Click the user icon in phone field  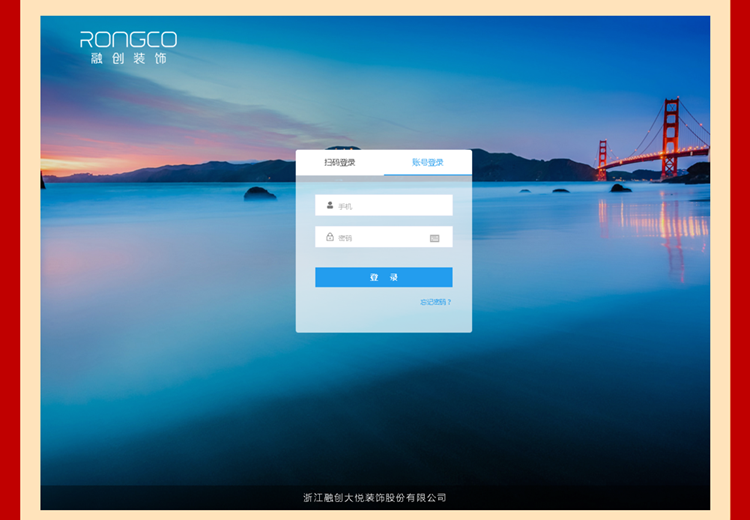pyautogui.click(x=330, y=205)
